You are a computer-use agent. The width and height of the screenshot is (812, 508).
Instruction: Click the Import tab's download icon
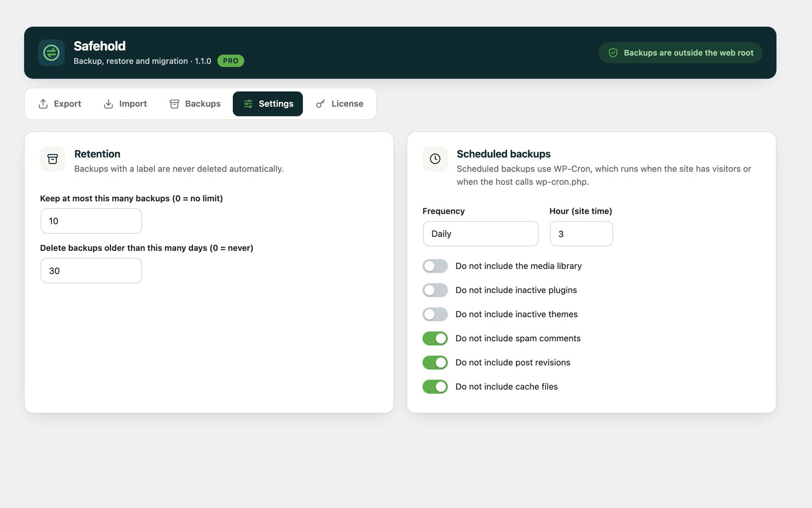tap(109, 104)
